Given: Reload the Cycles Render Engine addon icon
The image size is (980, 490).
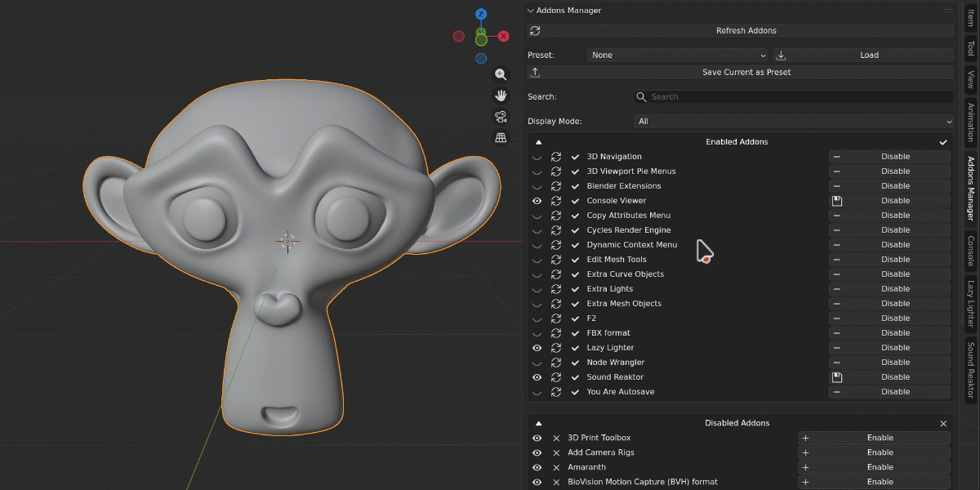Looking at the screenshot, I should pyautogui.click(x=556, y=230).
